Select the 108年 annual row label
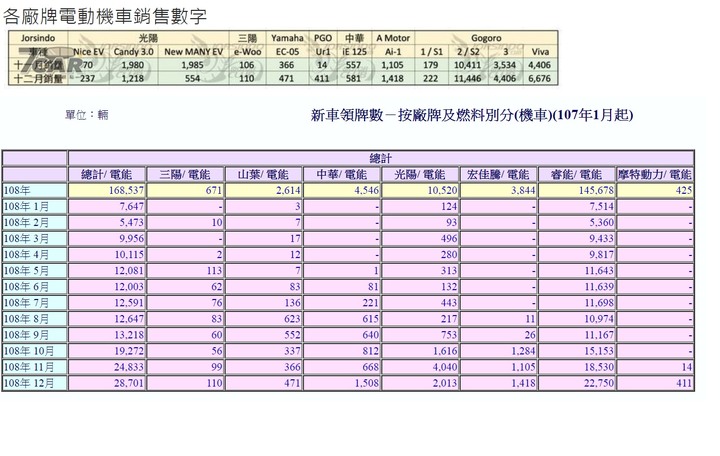720x456 pixels. (34, 190)
